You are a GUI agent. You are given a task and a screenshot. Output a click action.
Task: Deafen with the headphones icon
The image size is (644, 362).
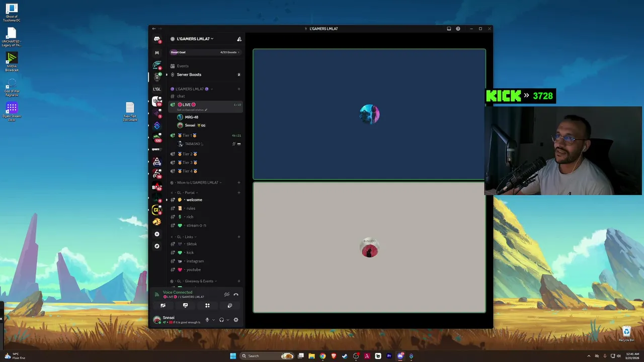point(221,320)
